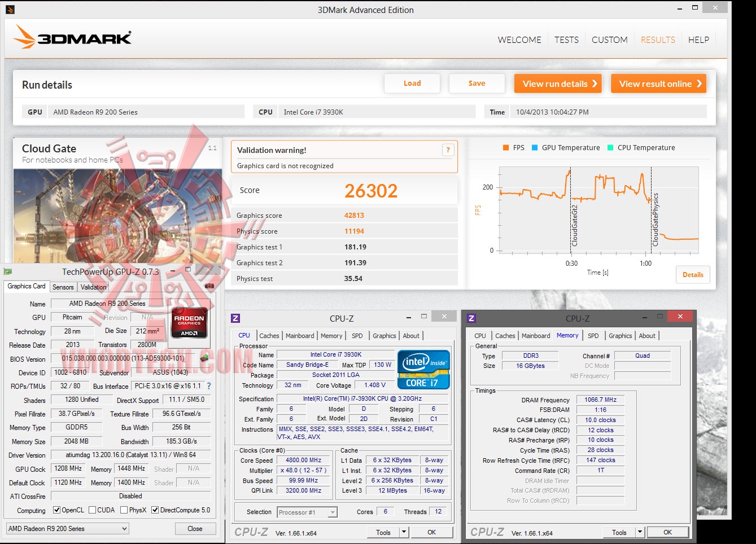The width and height of the screenshot is (756, 544).
Task: Click OK in the CPU-Z Memory window
Action: point(667,532)
